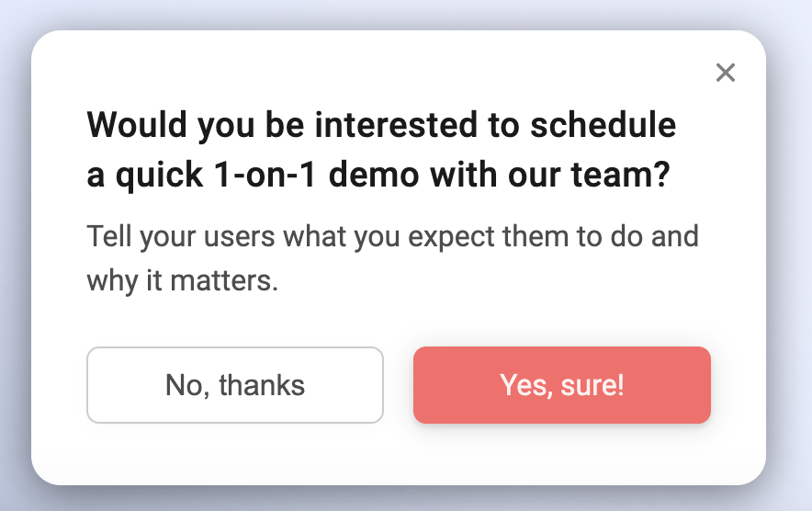Click "Tell your users" in the description

[181, 236]
